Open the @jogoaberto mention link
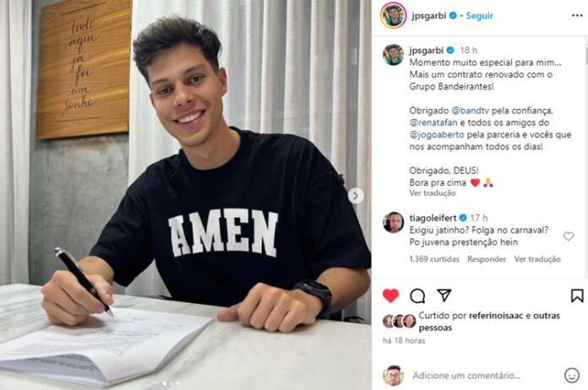The image size is (588, 390). pyautogui.click(x=437, y=134)
